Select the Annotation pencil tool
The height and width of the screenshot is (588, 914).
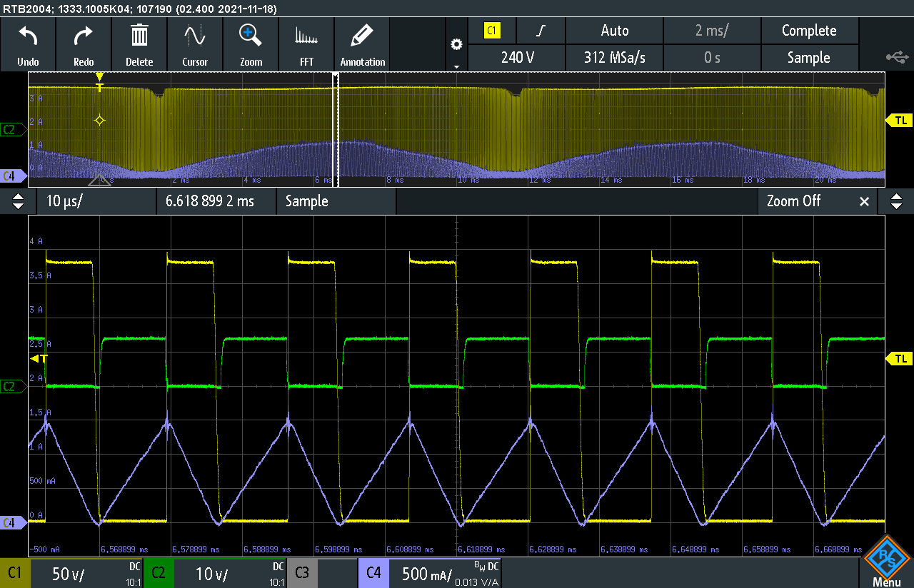coord(363,37)
